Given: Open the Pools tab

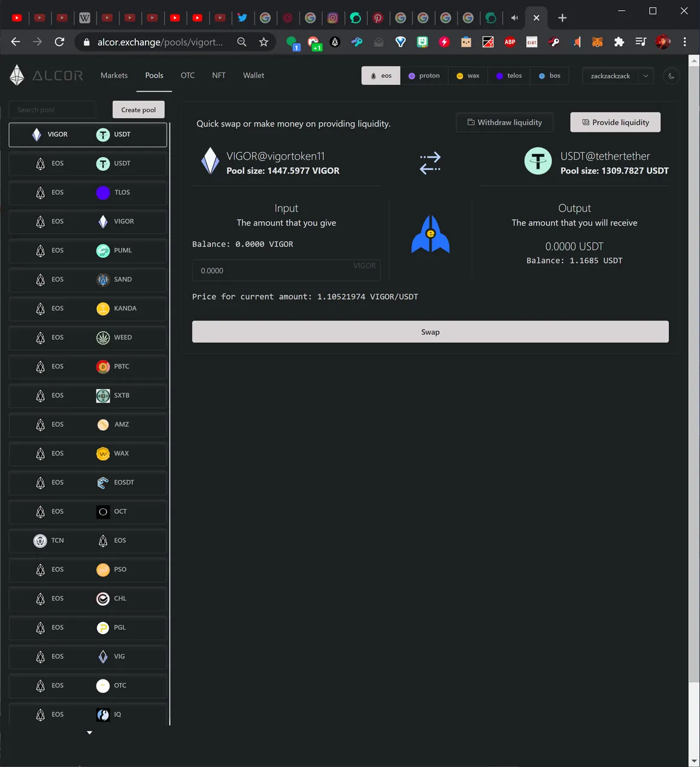Looking at the screenshot, I should point(154,76).
